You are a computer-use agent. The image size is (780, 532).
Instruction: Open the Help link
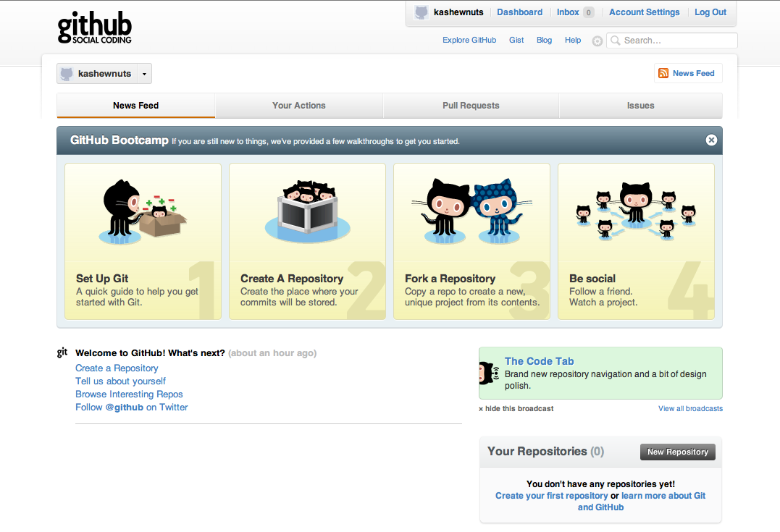point(573,41)
